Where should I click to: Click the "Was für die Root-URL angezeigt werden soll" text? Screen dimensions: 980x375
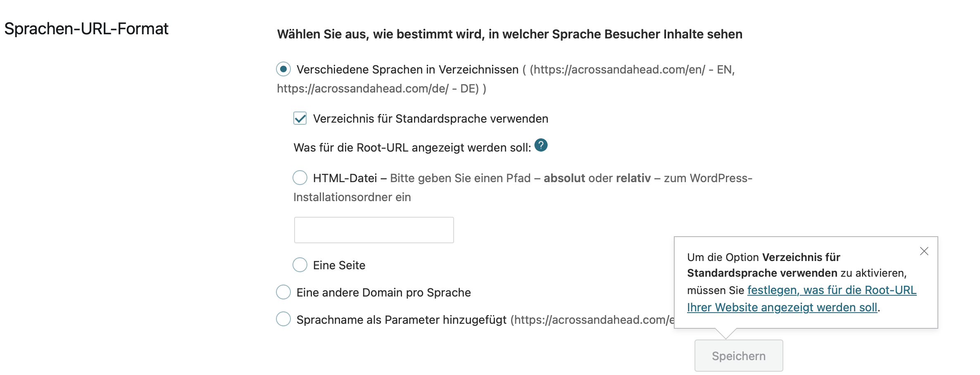pyautogui.click(x=412, y=148)
